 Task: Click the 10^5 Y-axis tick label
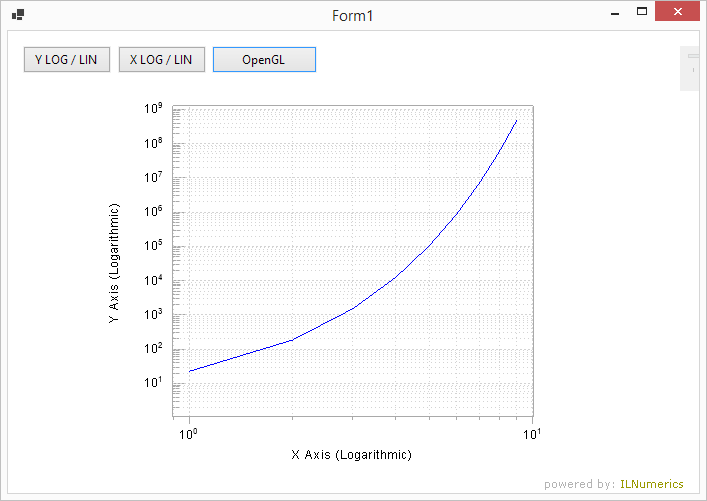153,246
